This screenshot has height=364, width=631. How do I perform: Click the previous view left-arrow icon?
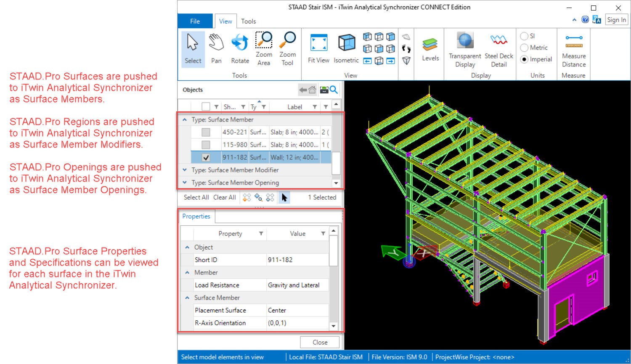pos(367,61)
